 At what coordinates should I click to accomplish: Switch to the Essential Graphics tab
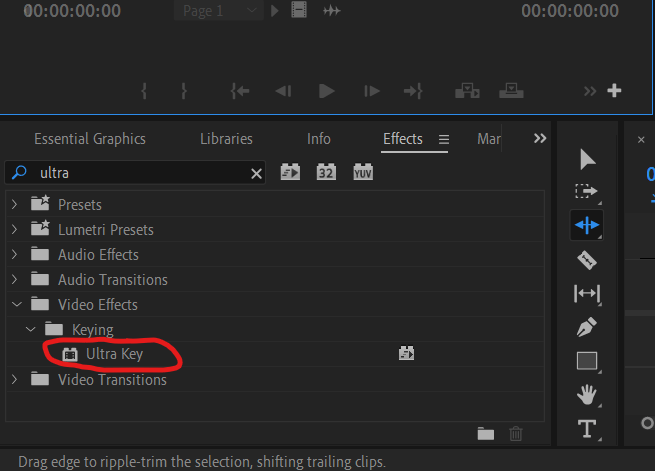click(x=90, y=139)
